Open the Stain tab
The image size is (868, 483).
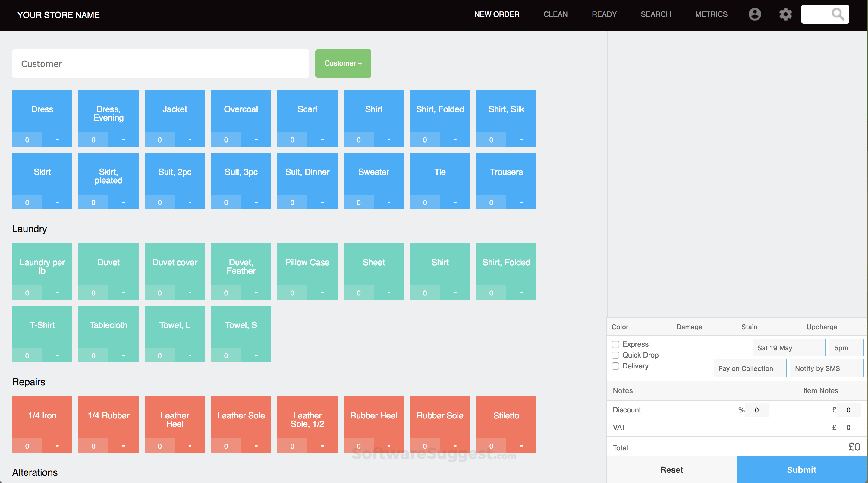click(749, 327)
